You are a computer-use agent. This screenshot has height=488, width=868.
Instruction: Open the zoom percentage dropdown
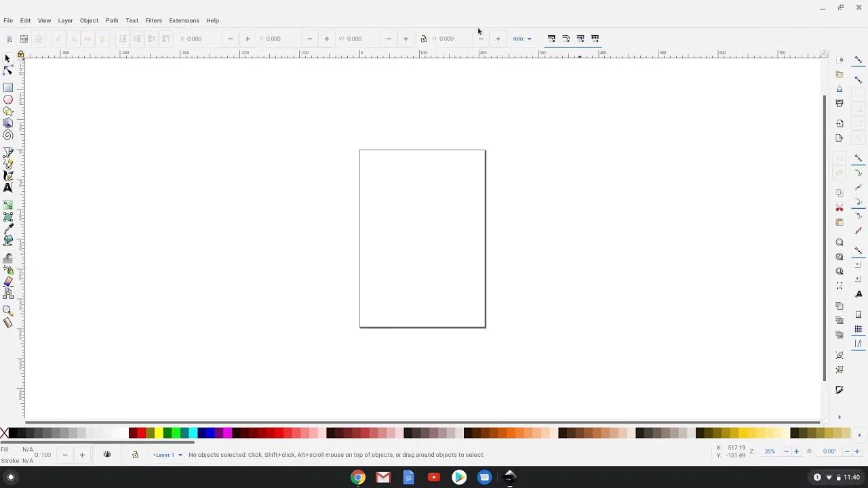(770, 451)
